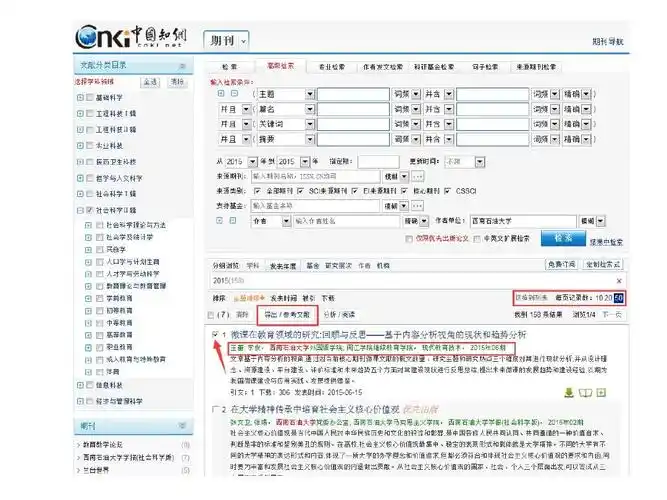
Task: Toggle the 全部期刊 source checkbox
Action: [257, 191]
